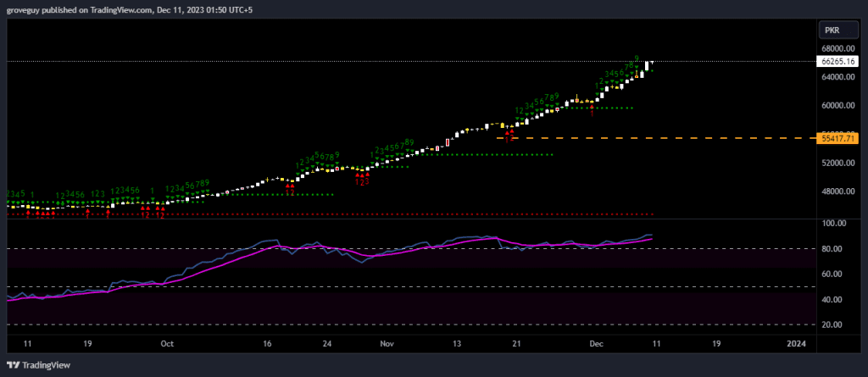Click the green 9 above latest candle
Screen dimensions: 868x377
pyautogui.click(x=637, y=58)
